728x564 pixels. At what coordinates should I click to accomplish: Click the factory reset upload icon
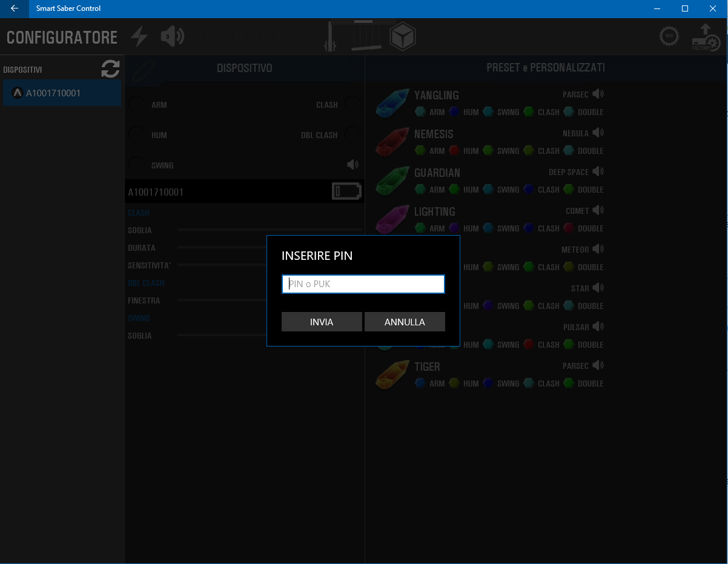pyautogui.click(x=706, y=37)
